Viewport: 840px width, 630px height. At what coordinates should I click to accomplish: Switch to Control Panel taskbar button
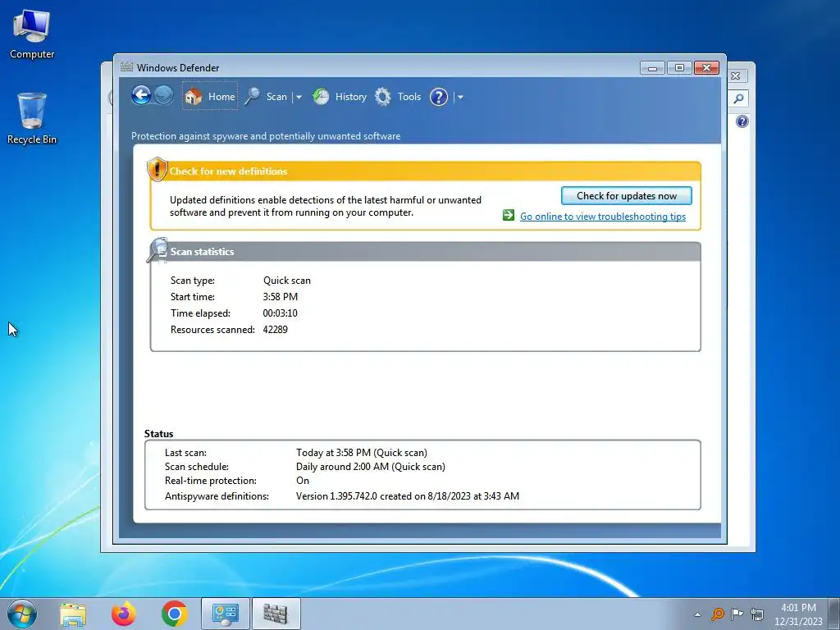click(225, 614)
